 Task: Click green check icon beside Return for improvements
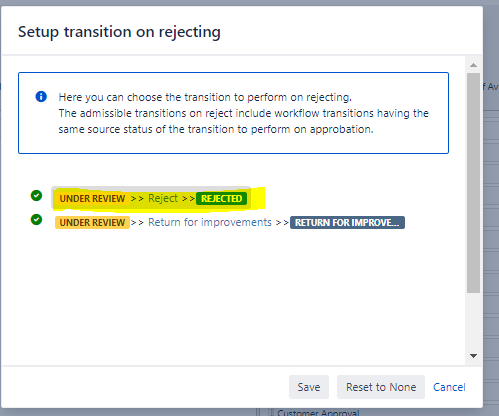coord(36,220)
